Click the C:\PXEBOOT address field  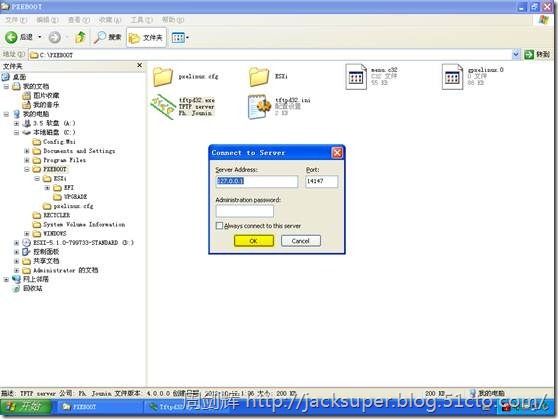270,55
